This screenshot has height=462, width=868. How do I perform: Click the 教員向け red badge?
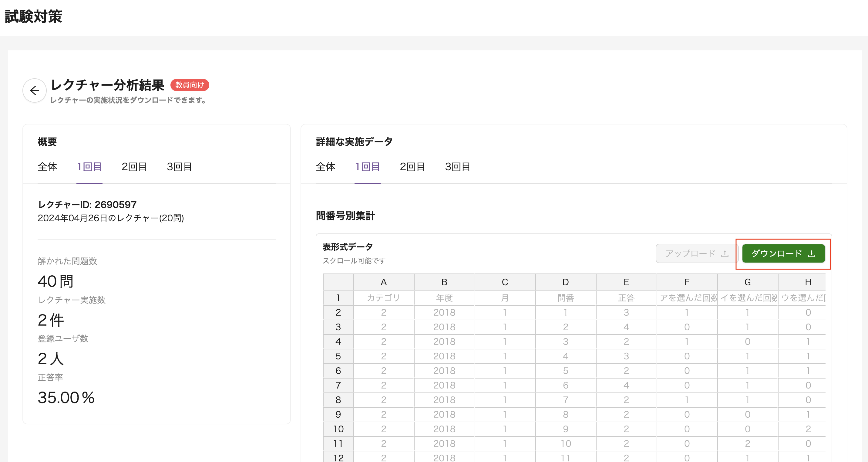(190, 85)
